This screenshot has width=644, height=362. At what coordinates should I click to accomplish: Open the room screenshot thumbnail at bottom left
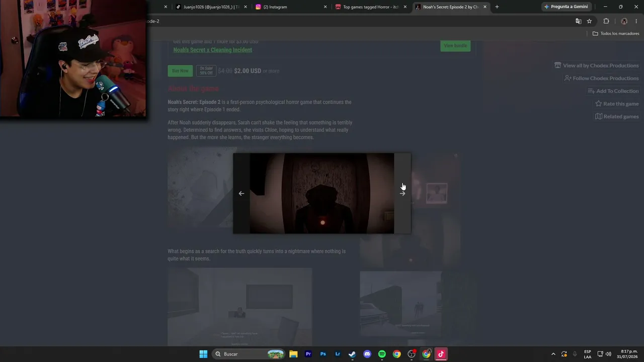[x=240, y=307]
